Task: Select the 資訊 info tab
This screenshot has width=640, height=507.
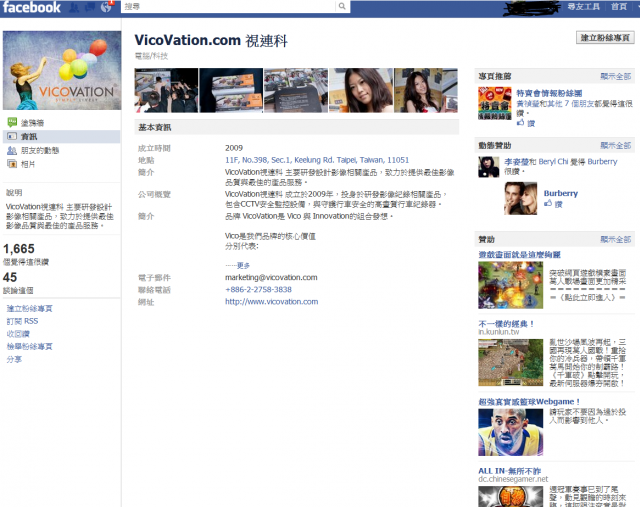Action: [62, 137]
